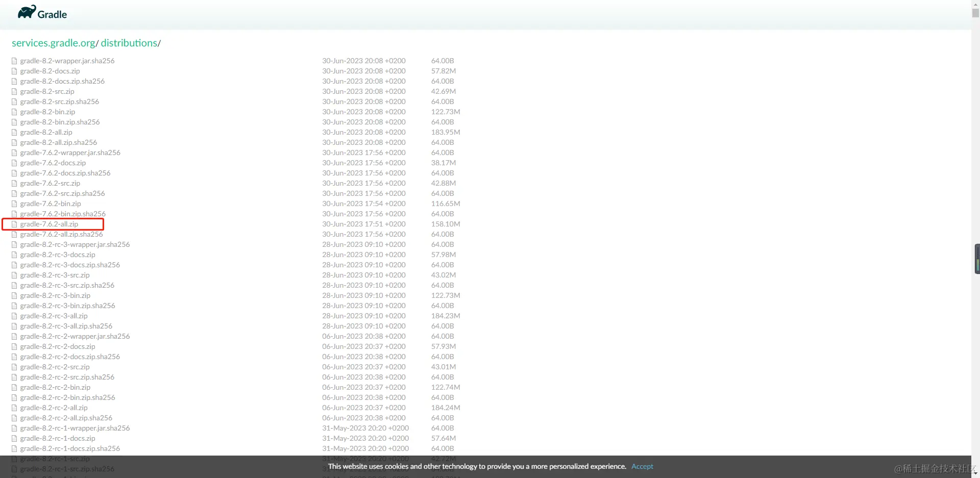Screen dimensions: 980x478
Task: Select the 158.10M size of gradle-7.6.2-all.zip
Action: (446, 224)
